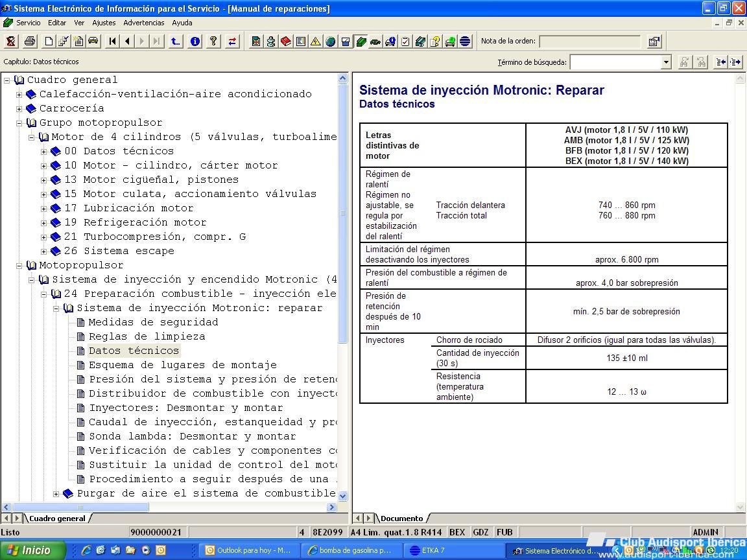Click tree panel horizontal scroll-right arrow
Screen dimensions: 747x560
click(x=332, y=507)
